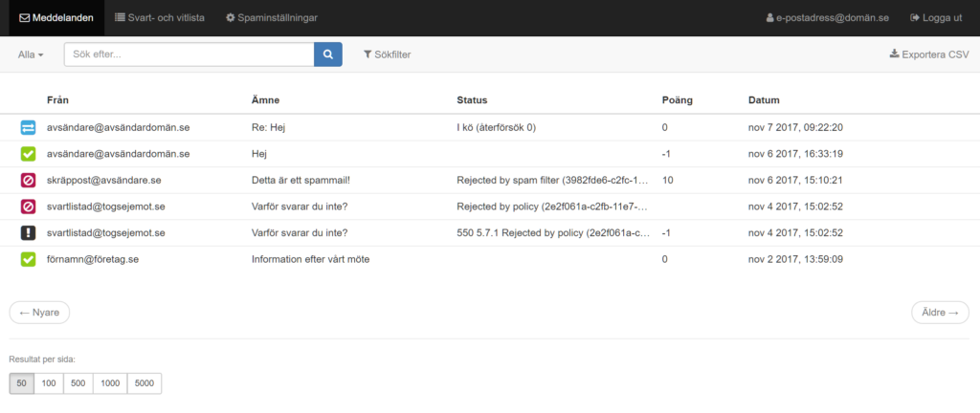Set results per page to 1000
Image resolution: width=980 pixels, height=413 pixels.
pos(110,383)
